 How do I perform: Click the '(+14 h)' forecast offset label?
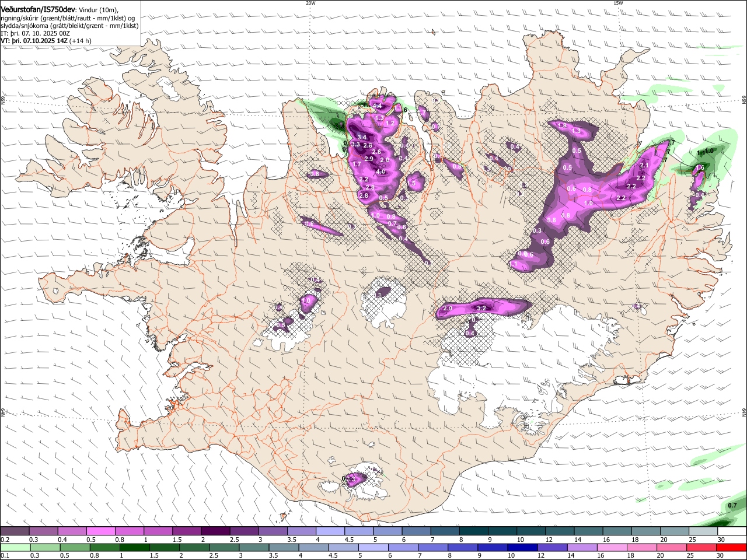coord(80,41)
